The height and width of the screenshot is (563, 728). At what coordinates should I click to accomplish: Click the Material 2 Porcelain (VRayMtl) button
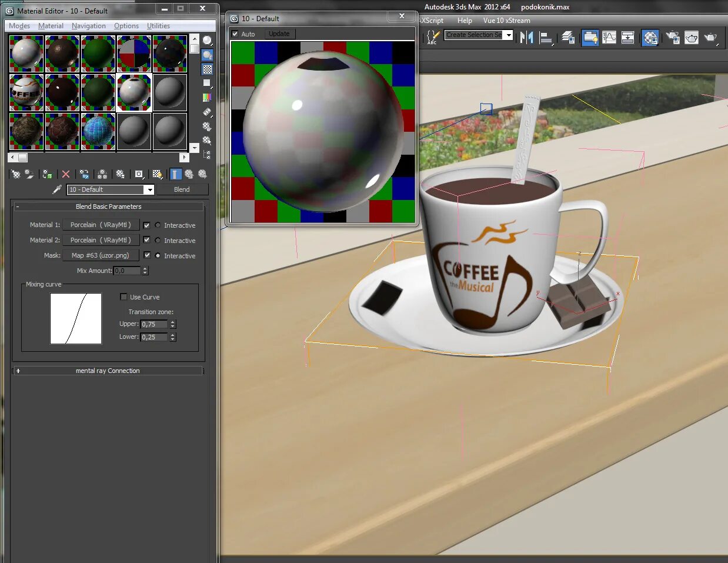101,240
